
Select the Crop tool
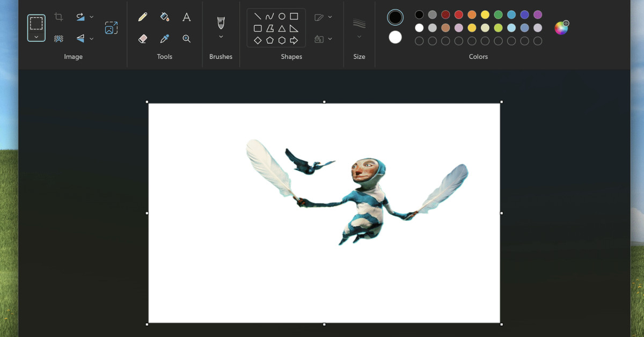[58, 17]
